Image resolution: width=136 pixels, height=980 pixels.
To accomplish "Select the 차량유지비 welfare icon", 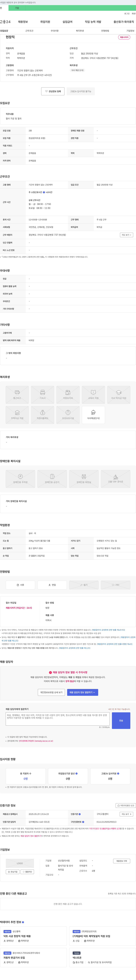I will pyautogui.click(x=68, y=395).
